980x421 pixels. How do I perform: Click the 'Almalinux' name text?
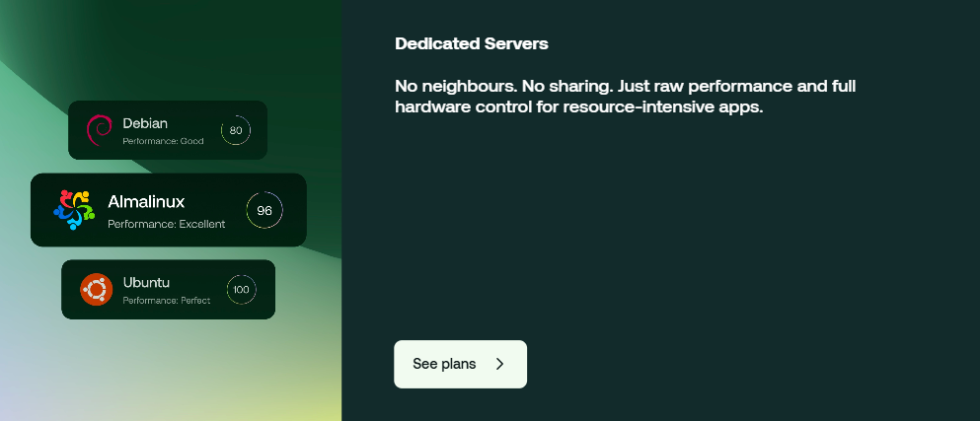pos(146,202)
